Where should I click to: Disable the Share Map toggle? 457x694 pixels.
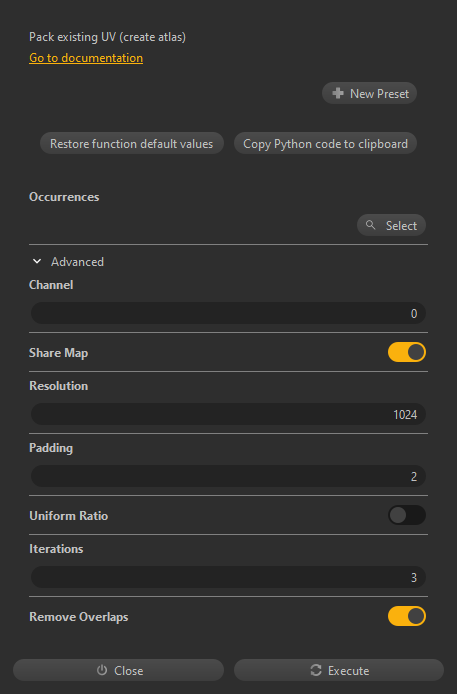tap(407, 352)
